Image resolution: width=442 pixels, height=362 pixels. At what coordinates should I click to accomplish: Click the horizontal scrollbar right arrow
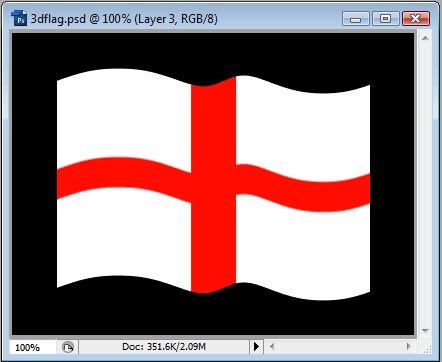coord(409,347)
